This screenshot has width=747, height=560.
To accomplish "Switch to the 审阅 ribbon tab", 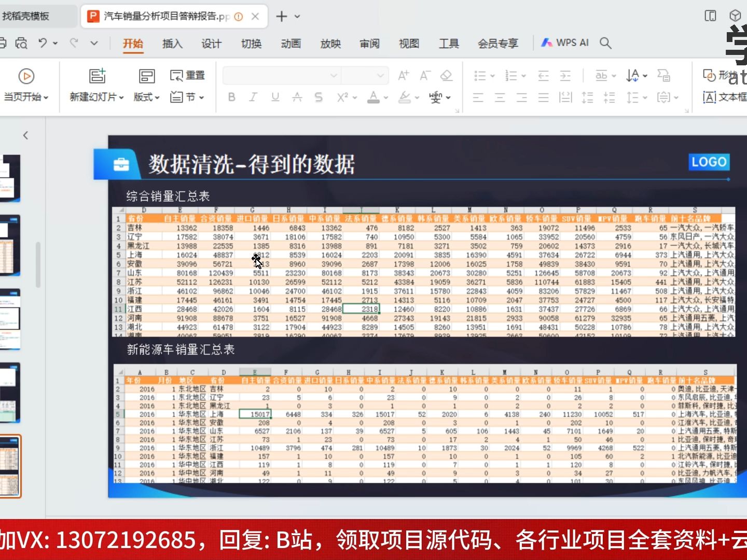I will 369,44.
